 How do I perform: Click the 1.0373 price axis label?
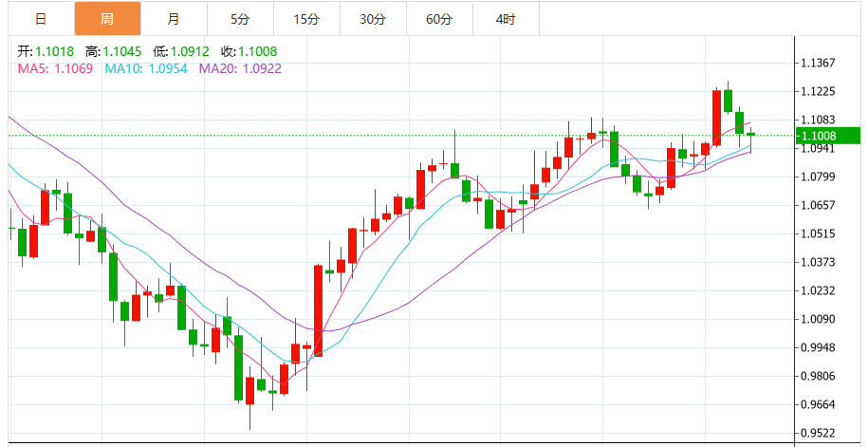pos(819,262)
